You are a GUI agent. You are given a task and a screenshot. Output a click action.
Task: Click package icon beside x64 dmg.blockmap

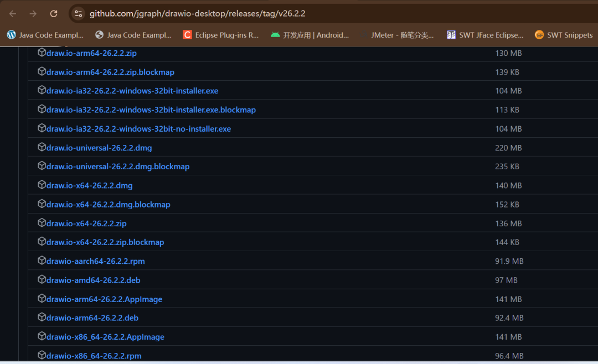pos(42,204)
